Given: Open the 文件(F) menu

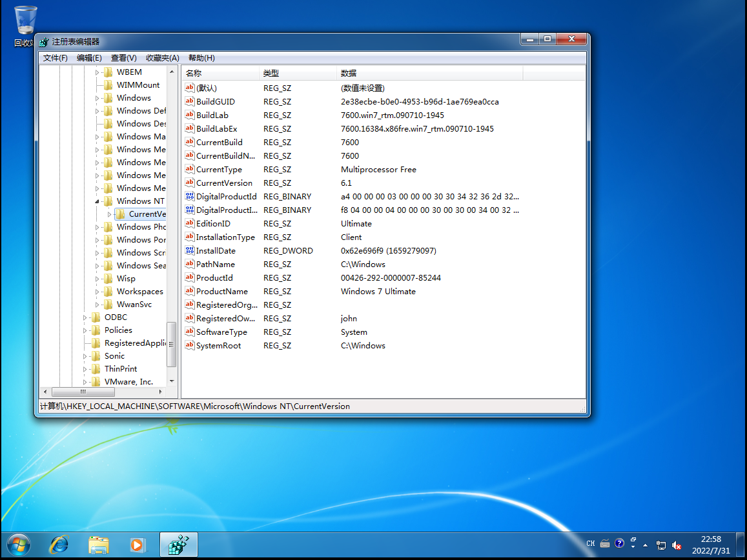Looking at the screenshot, I should 56,57.
